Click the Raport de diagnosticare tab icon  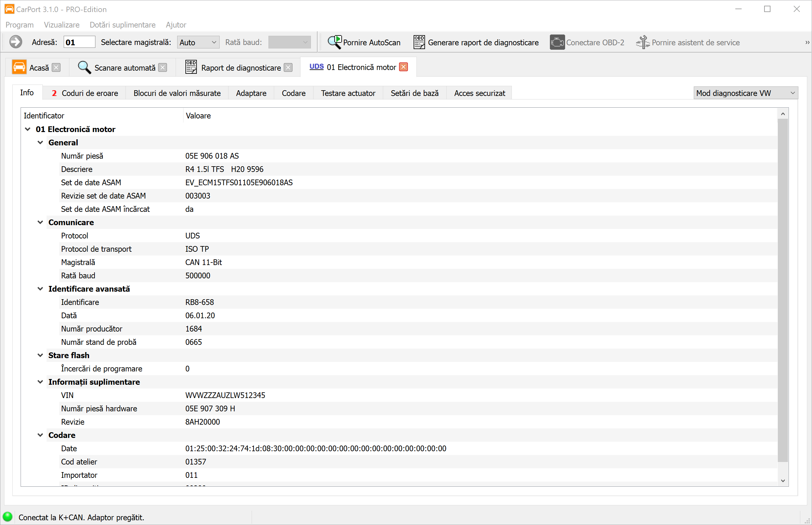pos(191,67)
